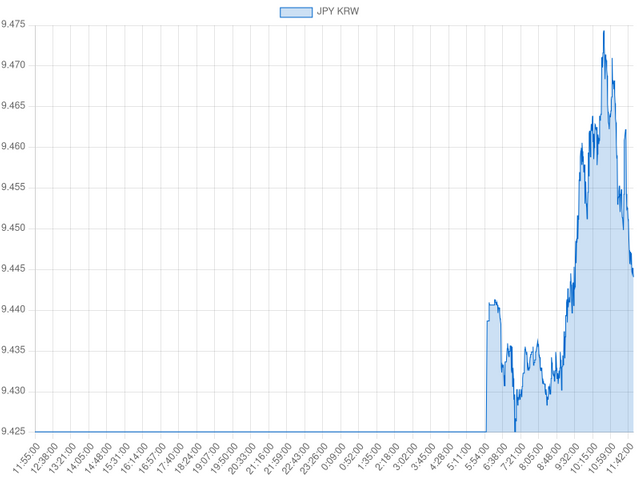Image resolution: width=640 pixels, height=480 pixels.
Task: Click the 7:21:00 time label
Action: tap(513, 458)
